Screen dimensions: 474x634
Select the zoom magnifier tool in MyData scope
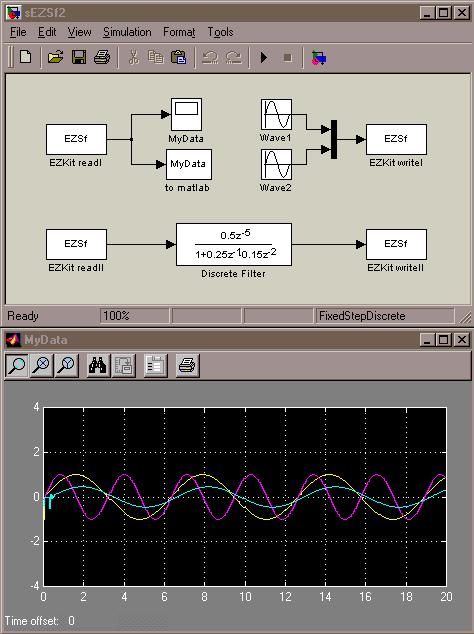(17, 366)
